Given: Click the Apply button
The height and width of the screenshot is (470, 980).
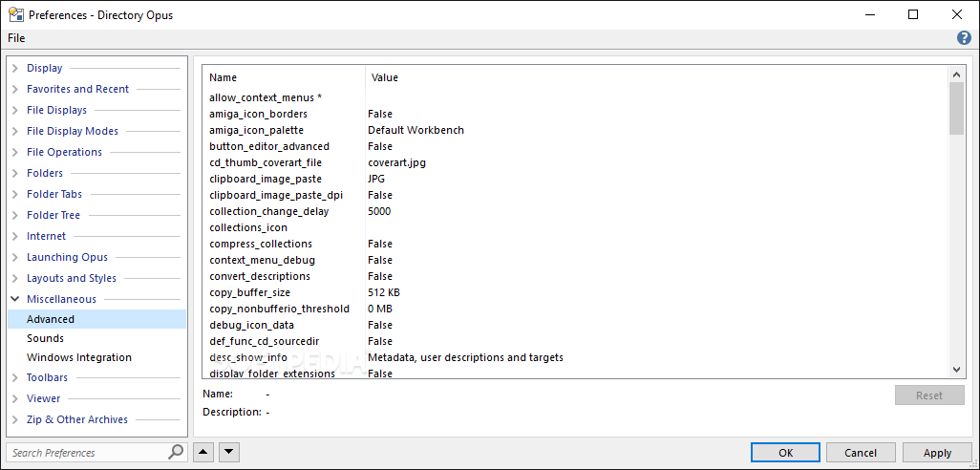Looking at the screenshot, I should pyautogui.click(x=937, y=453).
